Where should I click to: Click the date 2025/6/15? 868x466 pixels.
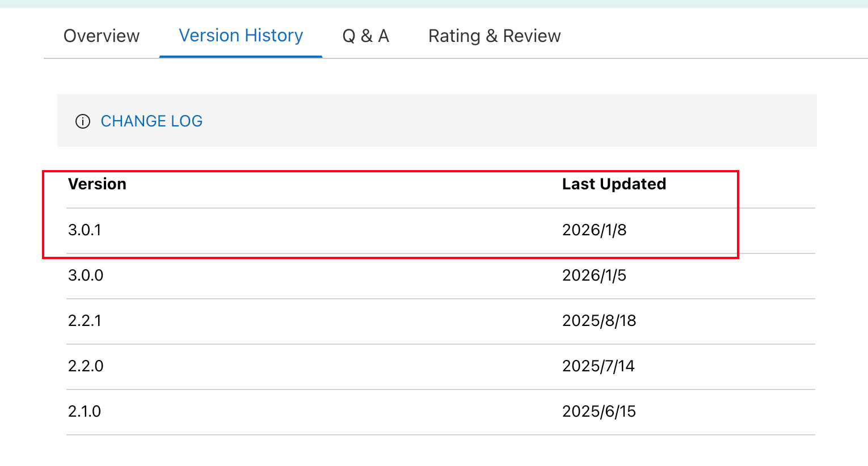click(599, 411)
